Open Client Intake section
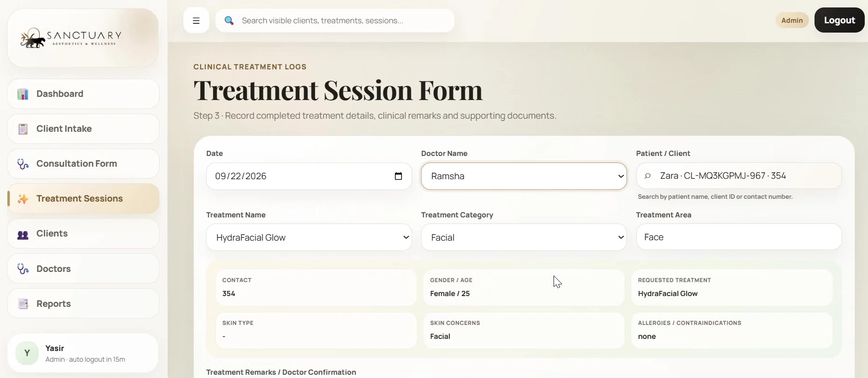 (x=83, y=129)
